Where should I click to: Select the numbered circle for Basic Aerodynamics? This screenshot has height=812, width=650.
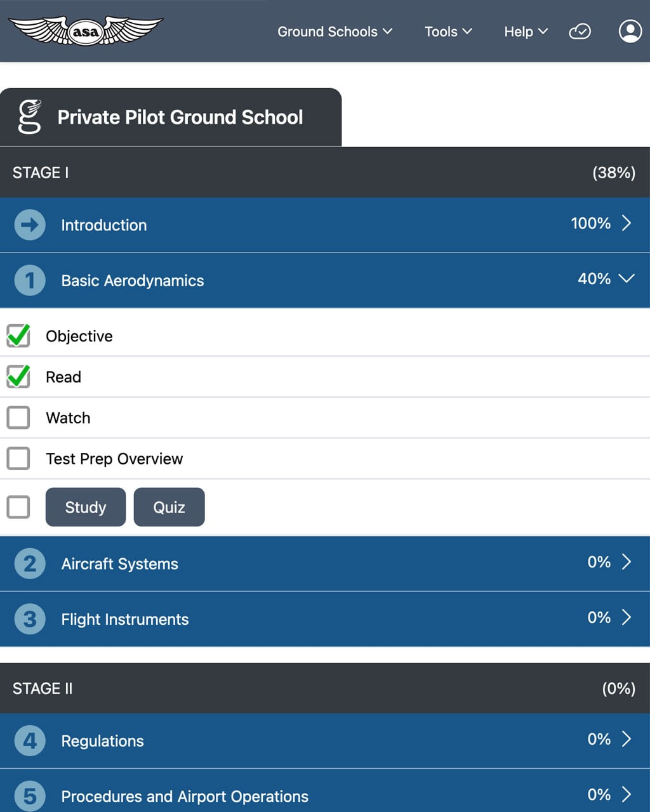[29, 280]
